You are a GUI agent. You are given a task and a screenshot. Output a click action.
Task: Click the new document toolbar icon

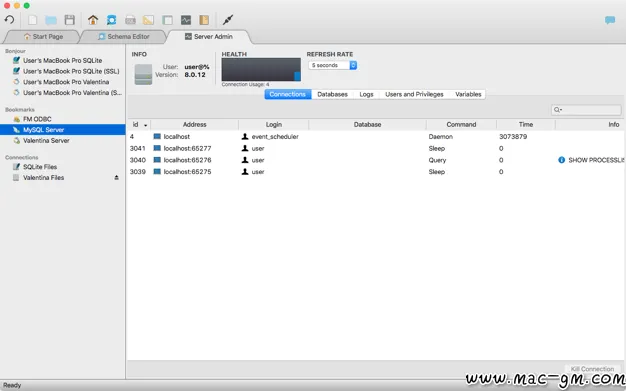pos(33,20)
